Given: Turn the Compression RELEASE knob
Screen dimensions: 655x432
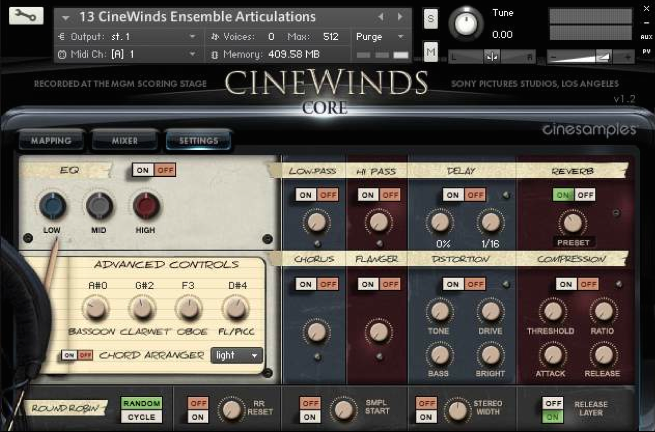Looking at the screenshot, I should coord(603,355).
